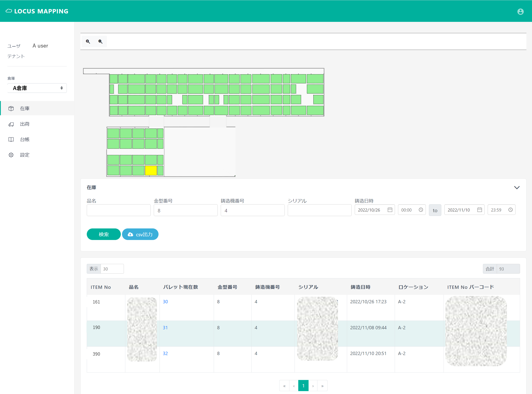Open the A倉庫 warehouse dropdown

37,88
